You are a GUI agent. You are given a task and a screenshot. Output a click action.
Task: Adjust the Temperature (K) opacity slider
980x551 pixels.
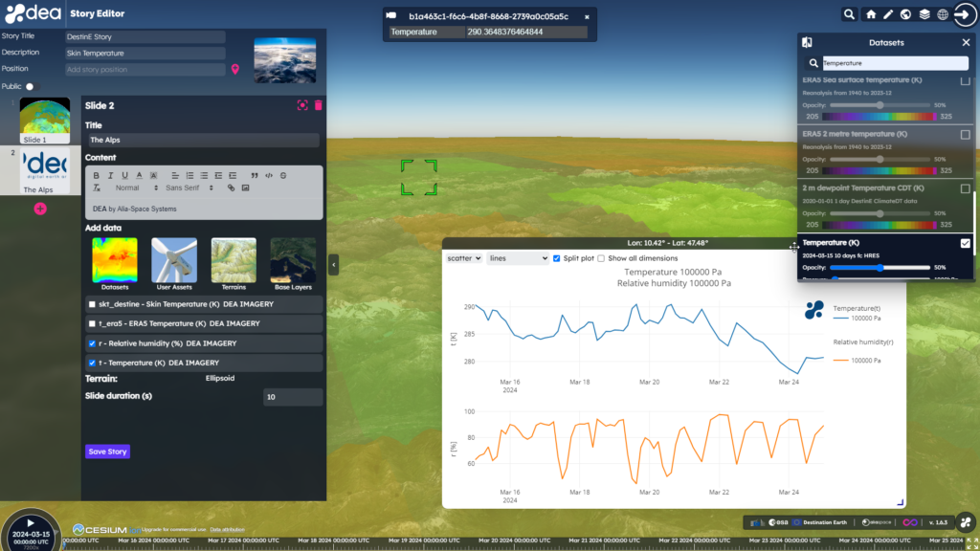tap(880, 268)
